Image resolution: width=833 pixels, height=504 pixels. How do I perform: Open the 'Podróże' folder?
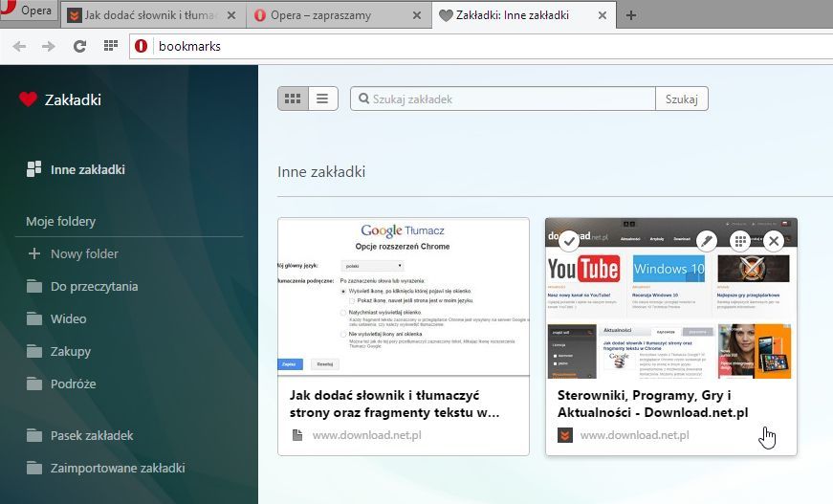click(74, 383)
